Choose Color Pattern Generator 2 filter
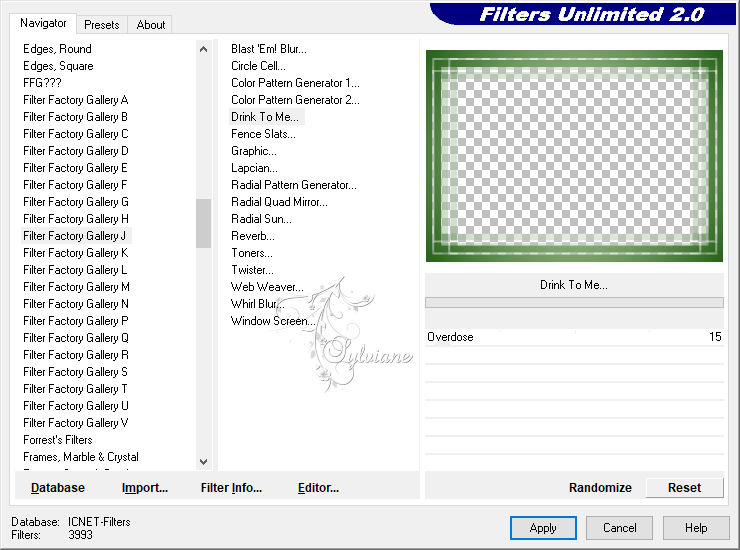The image size is (740, 550). tap(295, 100)
